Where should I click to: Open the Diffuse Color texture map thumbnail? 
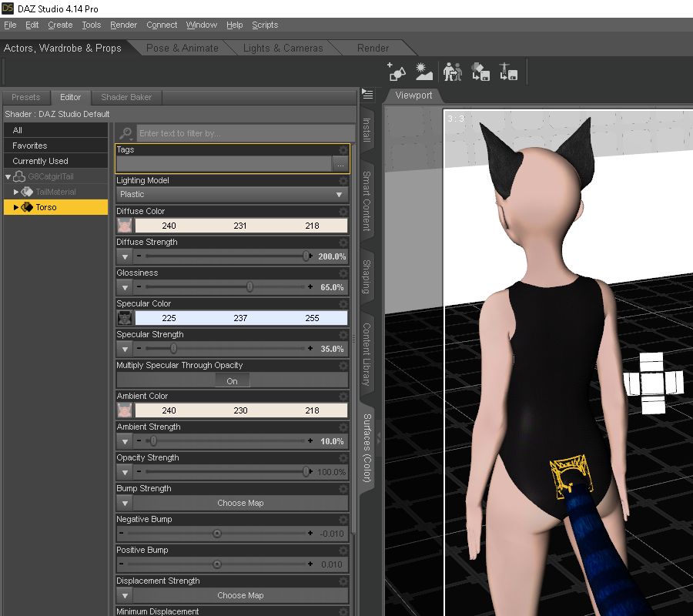coord(125,226)
